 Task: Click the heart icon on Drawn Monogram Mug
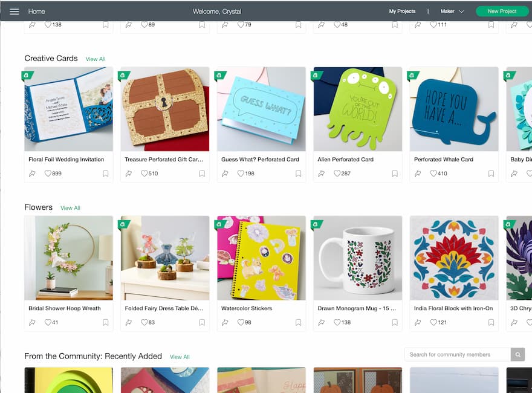click(x=337, y=322)
